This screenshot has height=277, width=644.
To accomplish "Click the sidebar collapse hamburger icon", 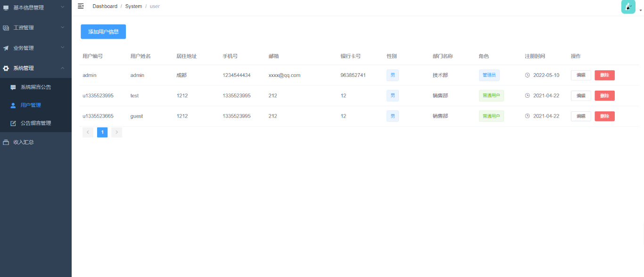I will (x=81, y=6).
